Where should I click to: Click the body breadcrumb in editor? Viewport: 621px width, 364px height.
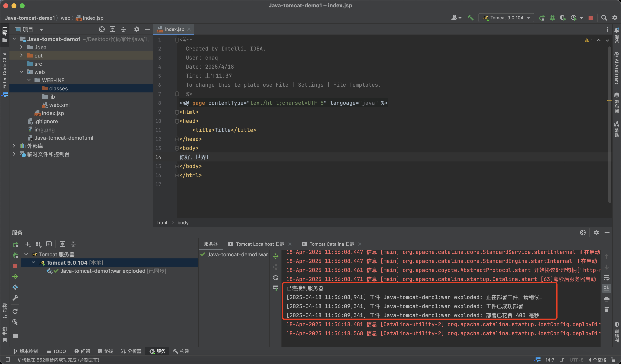[183, 222]
